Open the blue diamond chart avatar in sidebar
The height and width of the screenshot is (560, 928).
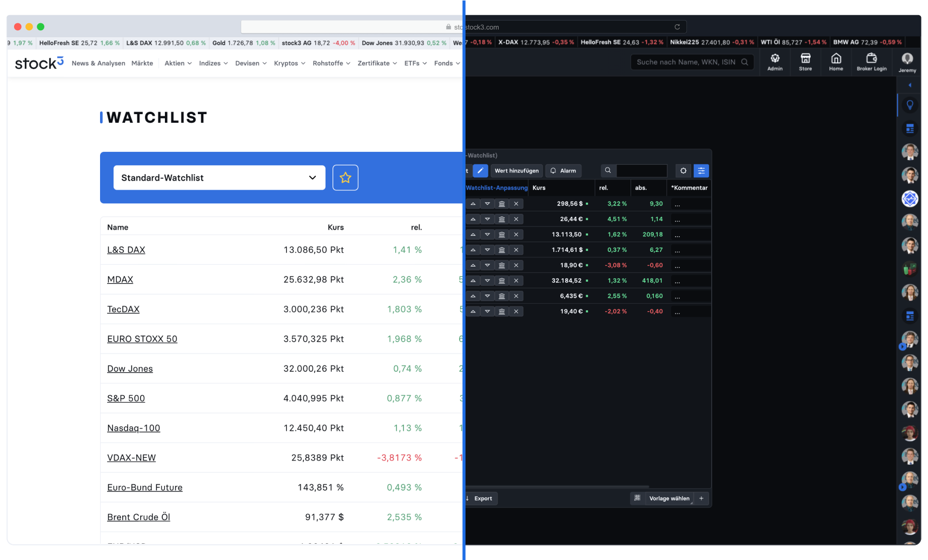[910, 199]
